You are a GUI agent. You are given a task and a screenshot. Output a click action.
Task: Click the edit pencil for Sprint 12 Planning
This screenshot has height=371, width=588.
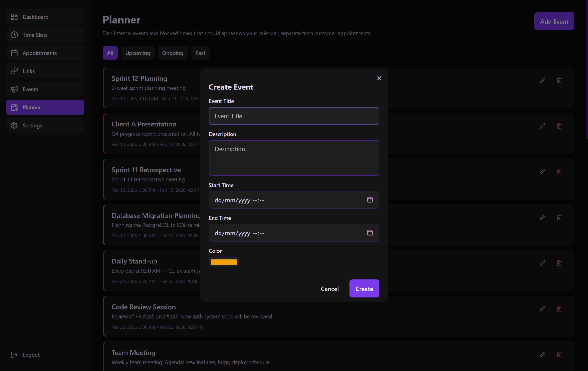pyautogui.click(x=543, y=80)
